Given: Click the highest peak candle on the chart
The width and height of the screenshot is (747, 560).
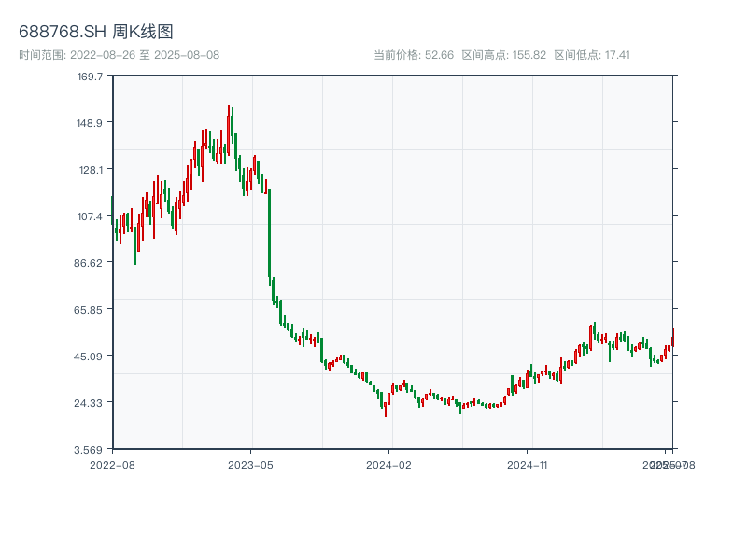Looking at the screenshot, I should (228, 131).
